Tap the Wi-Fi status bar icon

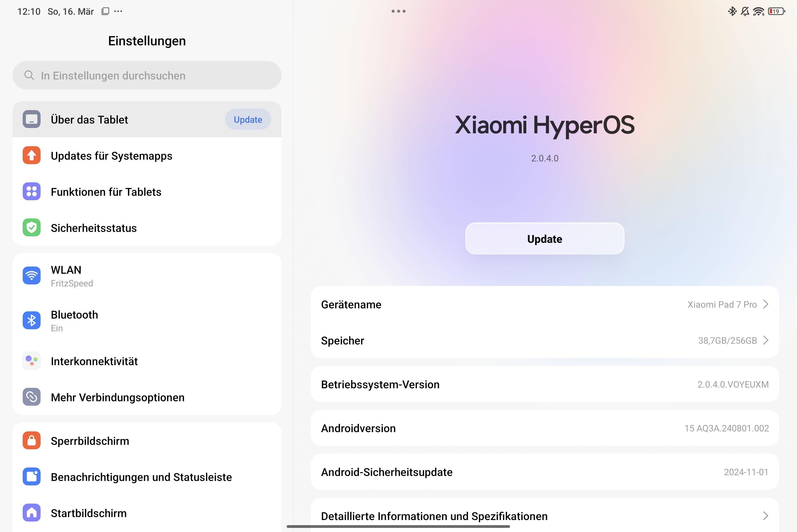coord(758,11)
